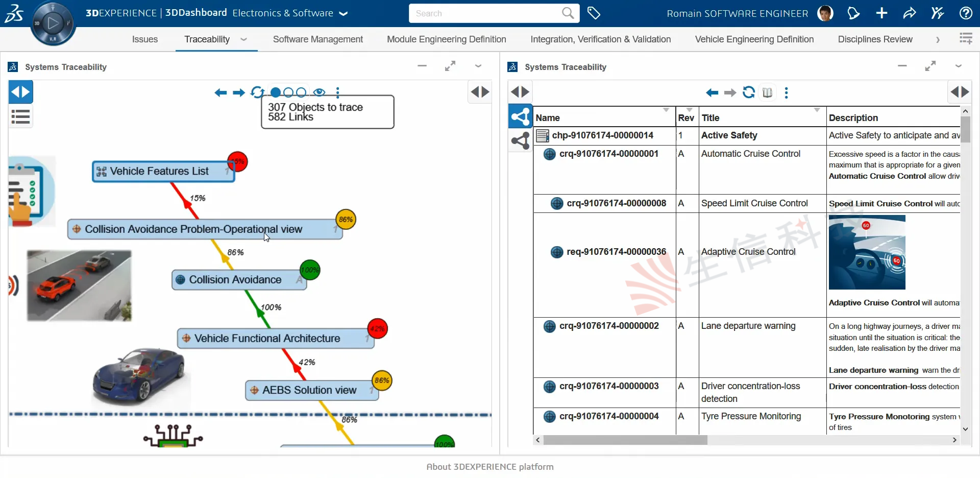Refresh the right traceability table
Screen dimensions: 980x478
(749, 92)
